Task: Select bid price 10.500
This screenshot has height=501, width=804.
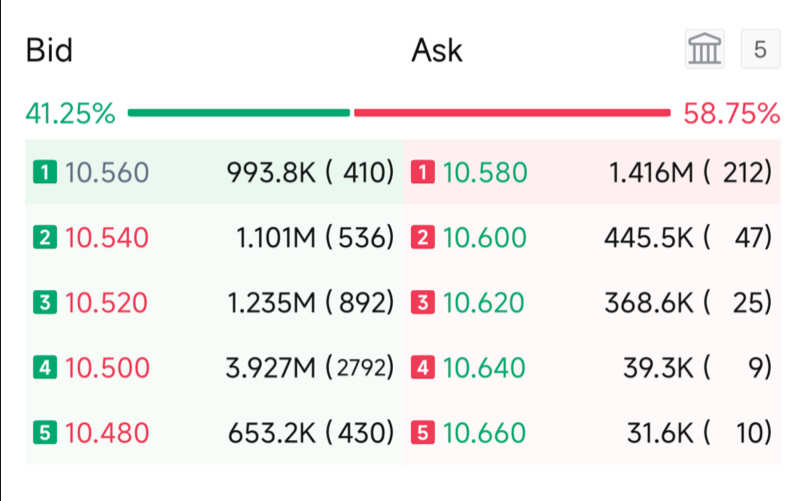Action: pos(107,368)
